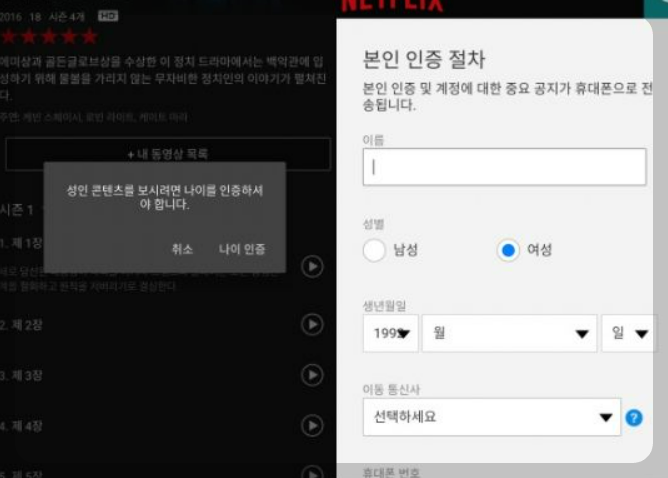The image size is (668, 478).
Task: Open the 월 month dropdown
Action: [x=509, y=333]
